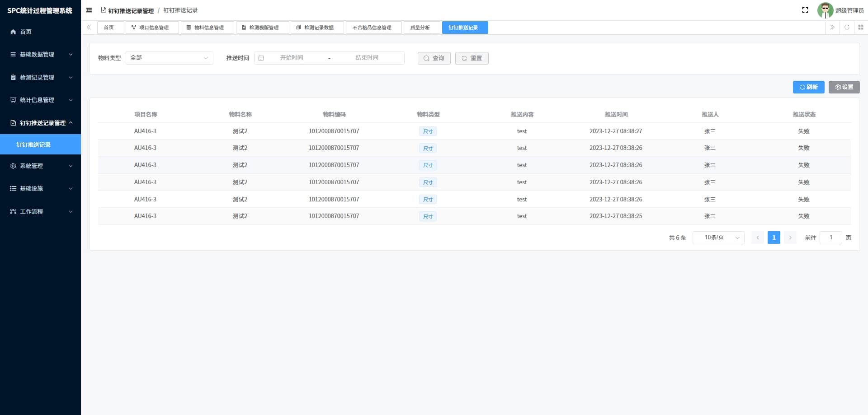Viewport: 868px width, 415px height.
Task: Click the 物料名称 column header
Action: [x=240, y=114]
